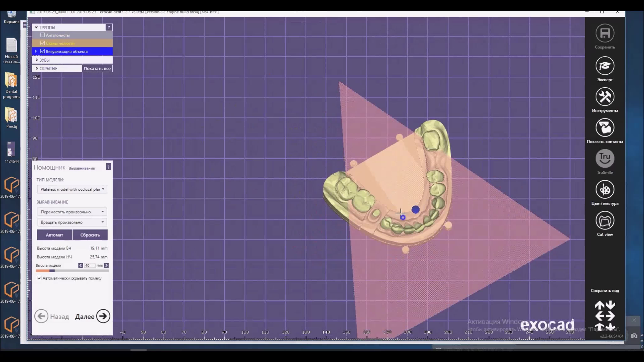Image resolution: width=644 pixels, height=362 pixels.
Task: Click the Высота модели ВЧ value 19,11 mm
Action: tap(99, 248)
